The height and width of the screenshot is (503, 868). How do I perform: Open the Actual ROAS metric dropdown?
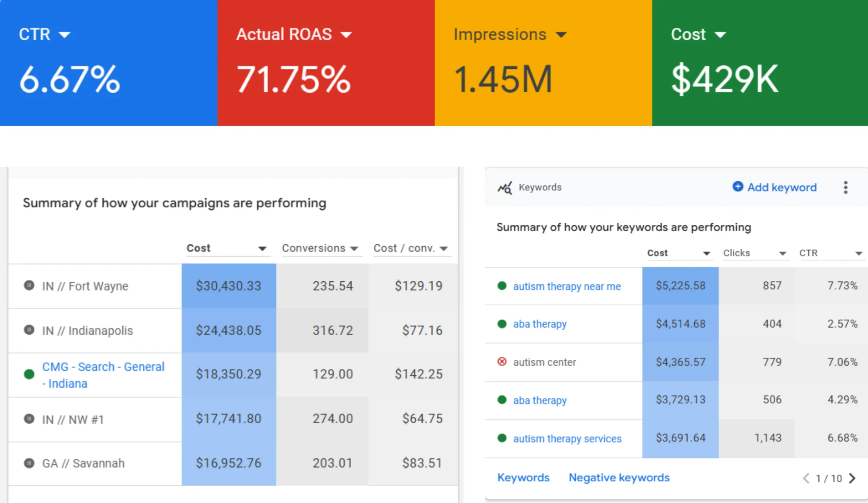tap(346, 35)
